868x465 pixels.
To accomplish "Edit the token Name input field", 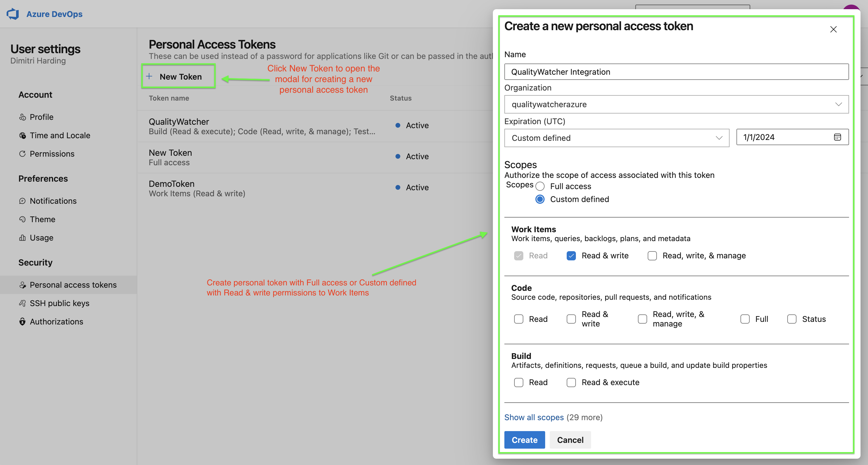I will coord(676,72).
